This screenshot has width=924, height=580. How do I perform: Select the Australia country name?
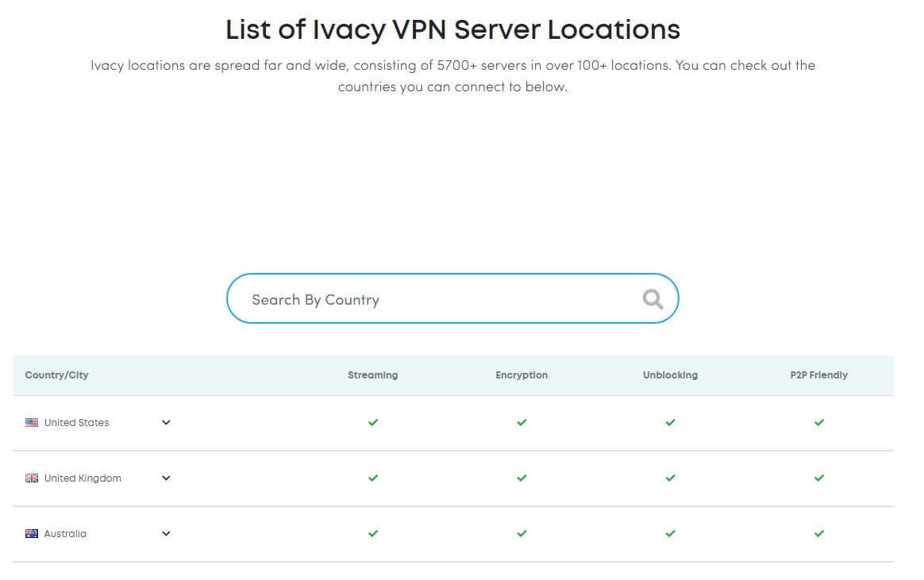point(65,533)
